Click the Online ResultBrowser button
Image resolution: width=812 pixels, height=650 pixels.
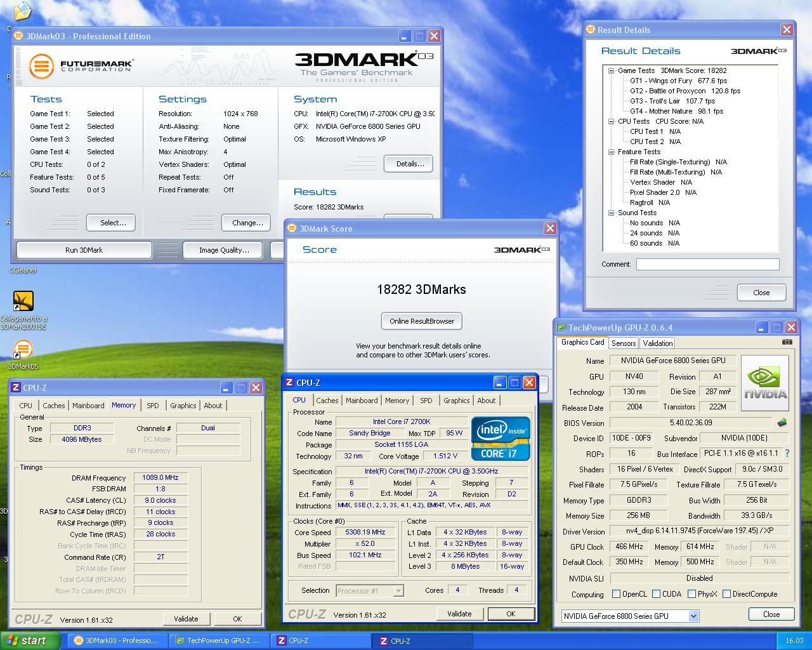[x=422, y=321]
